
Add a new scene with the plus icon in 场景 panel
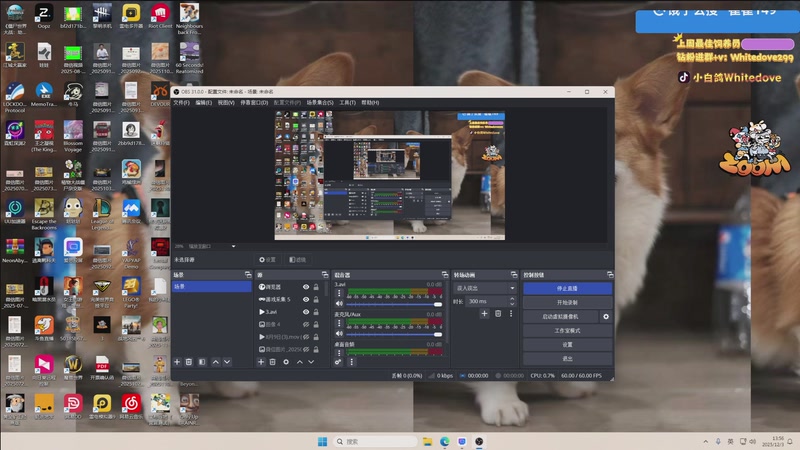click(x=177, y=362)
